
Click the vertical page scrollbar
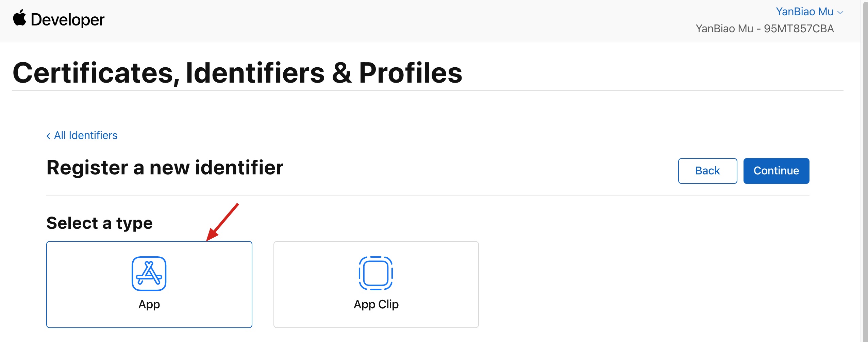click(x=865, y=170)
